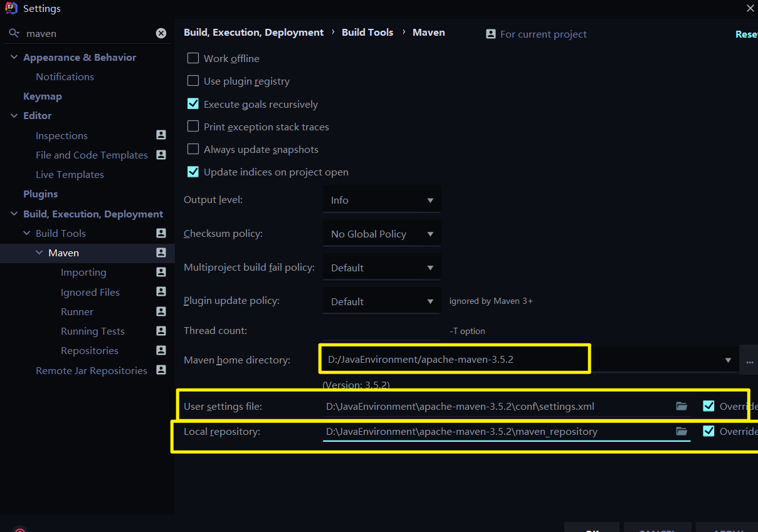Open Remote Jar Repositories page
The height and width of the screenshot is (532, 758).
92,370
